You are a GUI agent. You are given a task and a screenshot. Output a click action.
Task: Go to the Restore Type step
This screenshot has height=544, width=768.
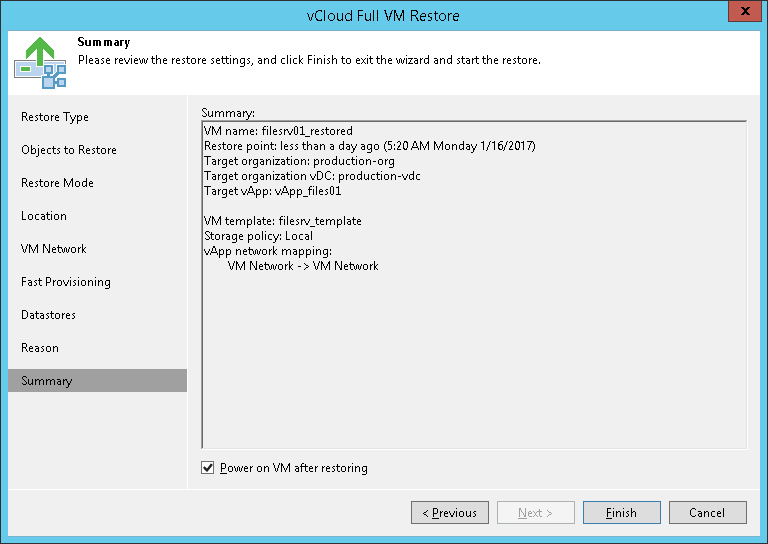(55, 117)
